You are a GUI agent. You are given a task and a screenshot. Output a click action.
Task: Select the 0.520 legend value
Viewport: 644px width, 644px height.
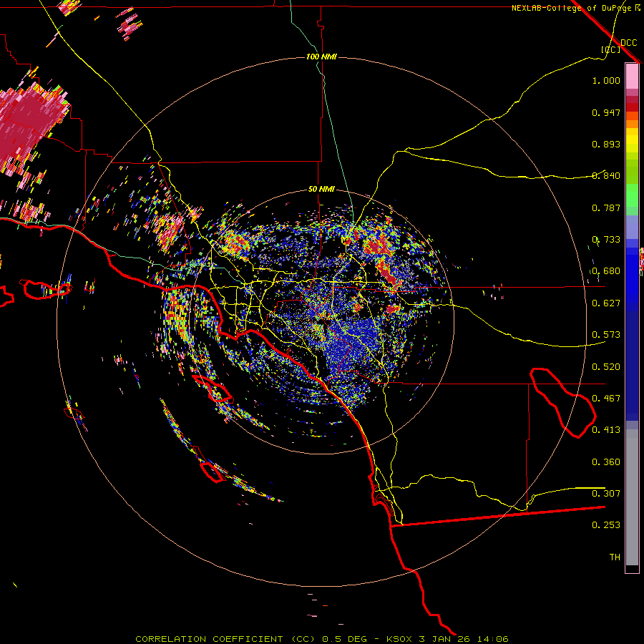pyautogui.click(x=606, y=367)
